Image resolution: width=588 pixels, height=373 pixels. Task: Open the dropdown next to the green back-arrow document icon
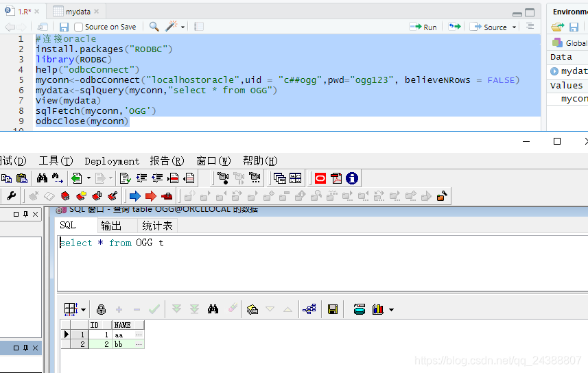89,178
